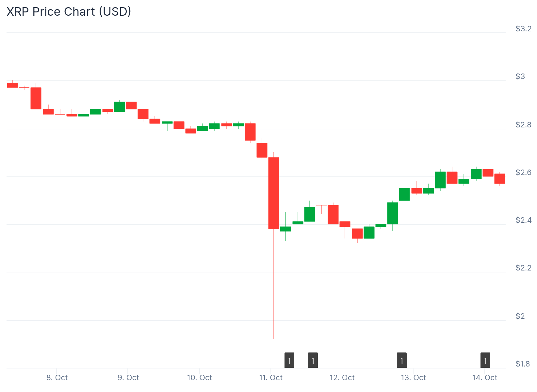Click the event marker just after 11. Oct
Screen dimensions: 537x392
pos(289,360)
